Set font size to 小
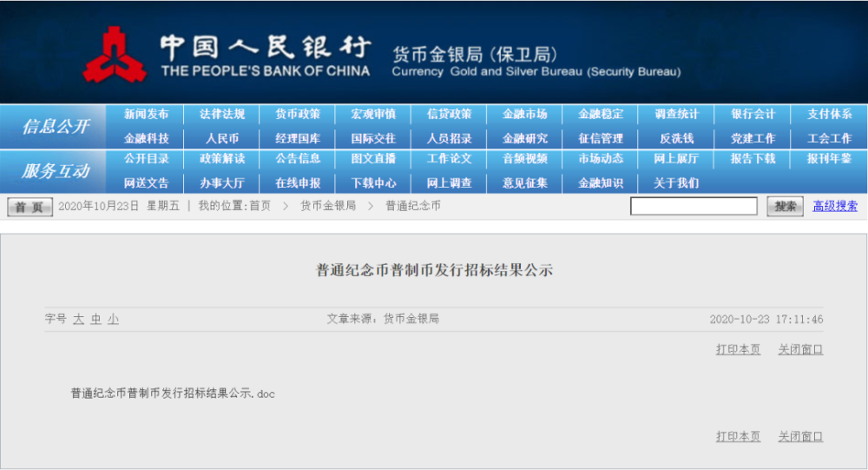 point(113,319)
